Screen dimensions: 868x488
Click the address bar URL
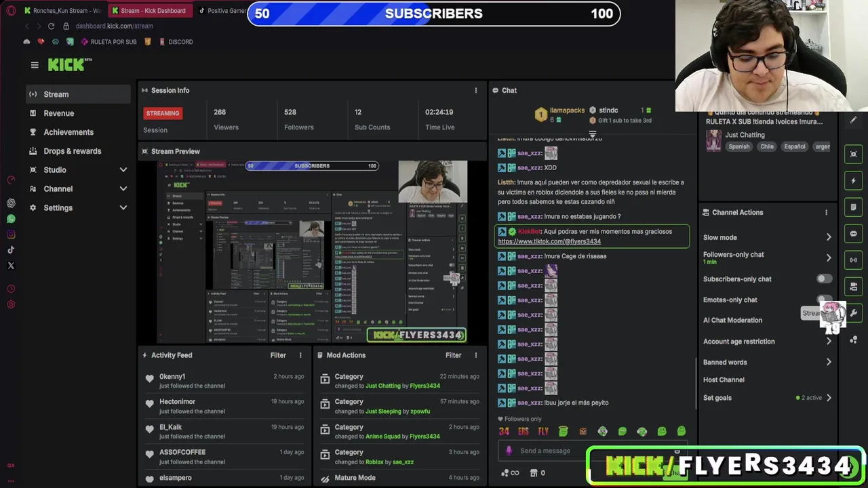point(115,26)
